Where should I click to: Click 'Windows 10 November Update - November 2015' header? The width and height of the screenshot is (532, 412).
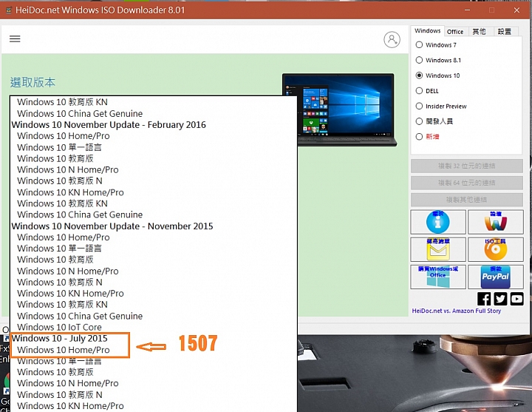click(x=112, y=226)
